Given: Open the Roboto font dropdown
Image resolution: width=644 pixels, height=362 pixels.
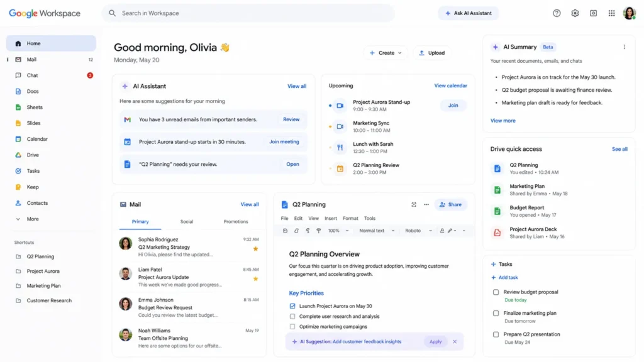Looking at the screenshot, I should 418,231.
